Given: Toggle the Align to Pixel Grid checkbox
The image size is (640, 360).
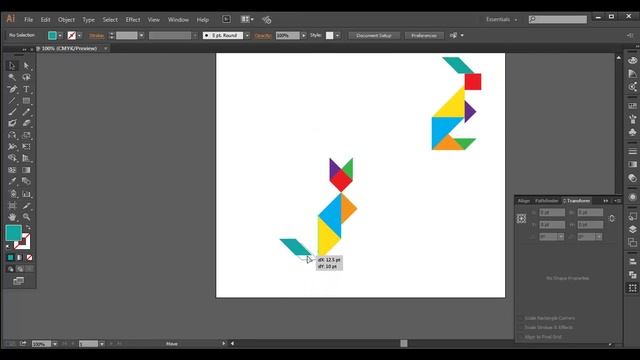Looking at the screenshot, I should [520, 337].
